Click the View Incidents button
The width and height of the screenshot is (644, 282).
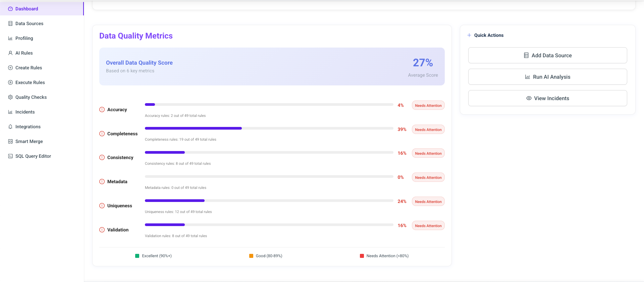tap(547, 98)
